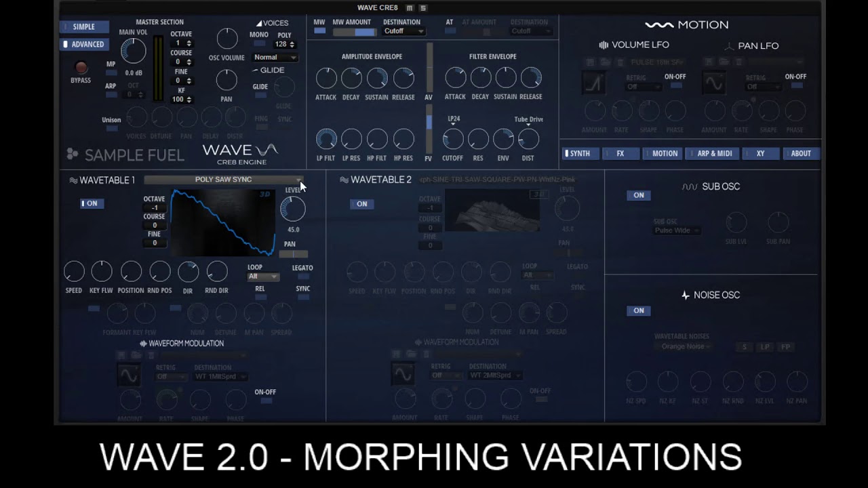
Task: Click the Wavetable 1 Pan slider
Action: [293, 254]
